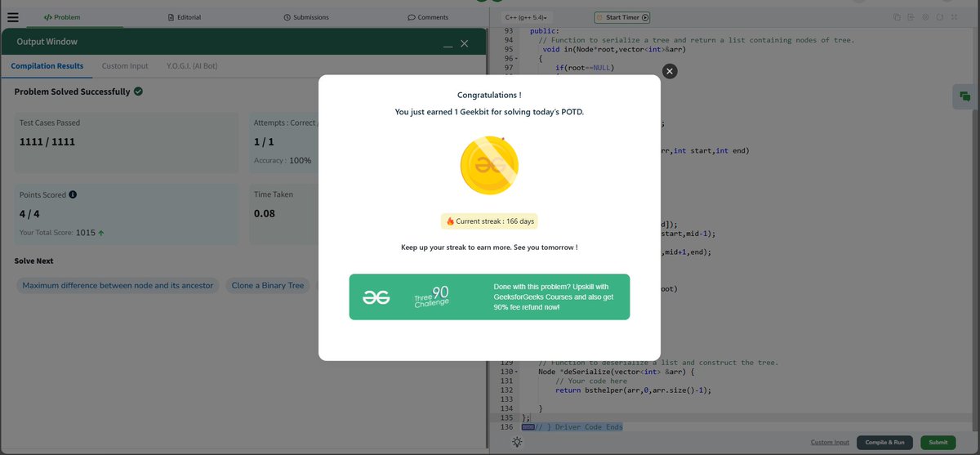Click the Points Scored info icon
Screen dimensions: 980x455
pos(73,195)
